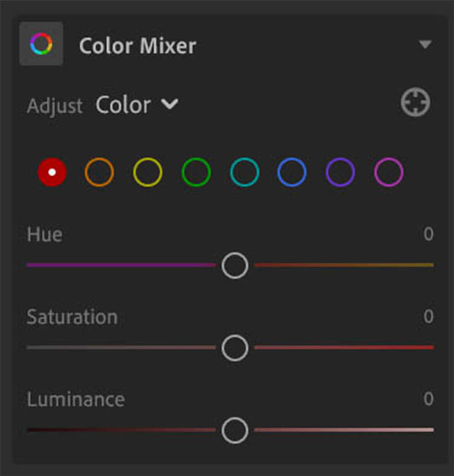Select the yellow color circle
The width and height of the screenshot is (454, 476).
coord(148,172)
